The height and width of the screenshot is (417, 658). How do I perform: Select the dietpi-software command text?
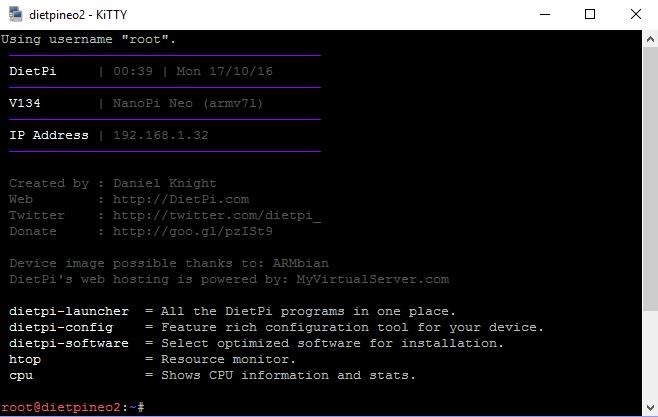(x=68, y=343)
